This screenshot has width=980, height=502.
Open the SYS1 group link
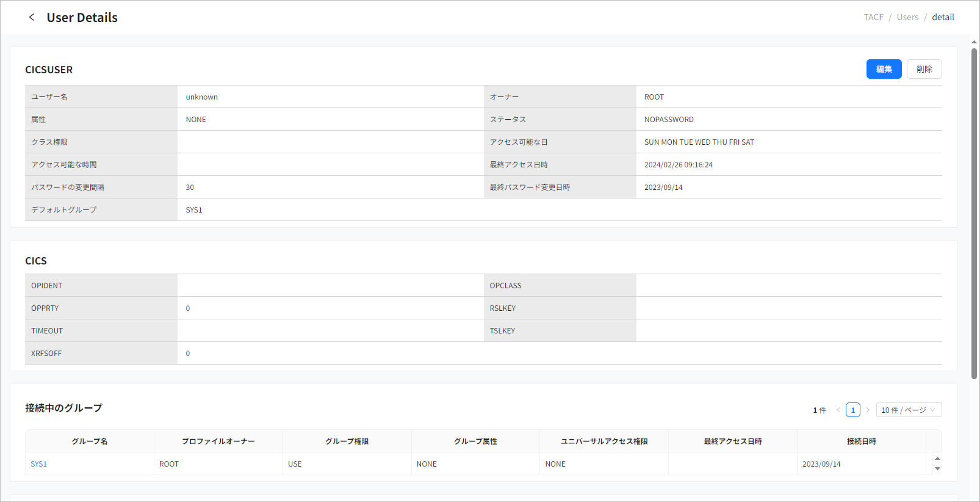(x=39, y=464)
